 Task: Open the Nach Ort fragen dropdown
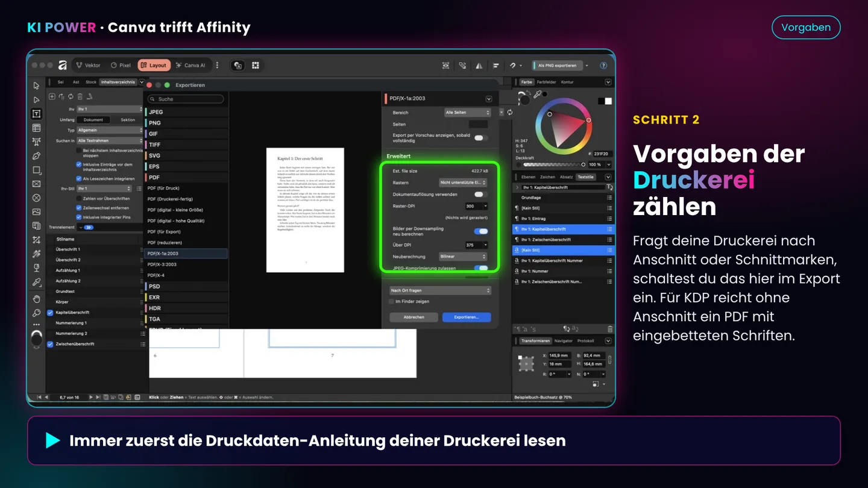pos(440,290)
